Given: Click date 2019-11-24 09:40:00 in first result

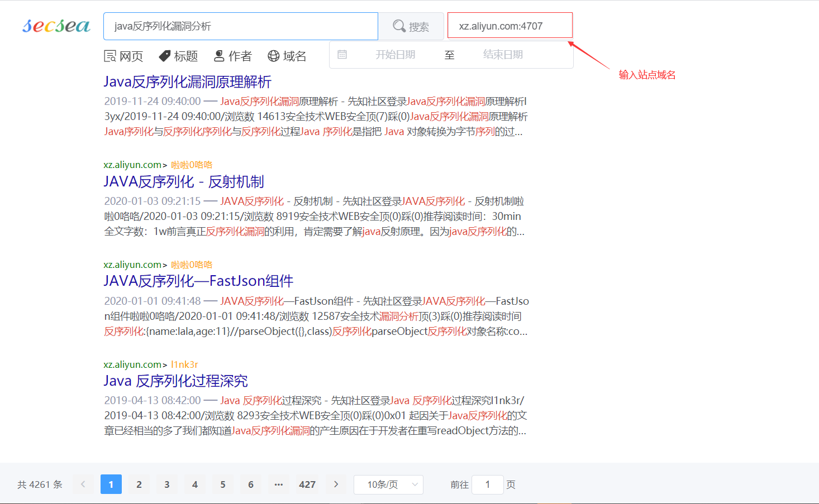Looking at the screenshot, I should pyautogui.click(x=153, y=101).
